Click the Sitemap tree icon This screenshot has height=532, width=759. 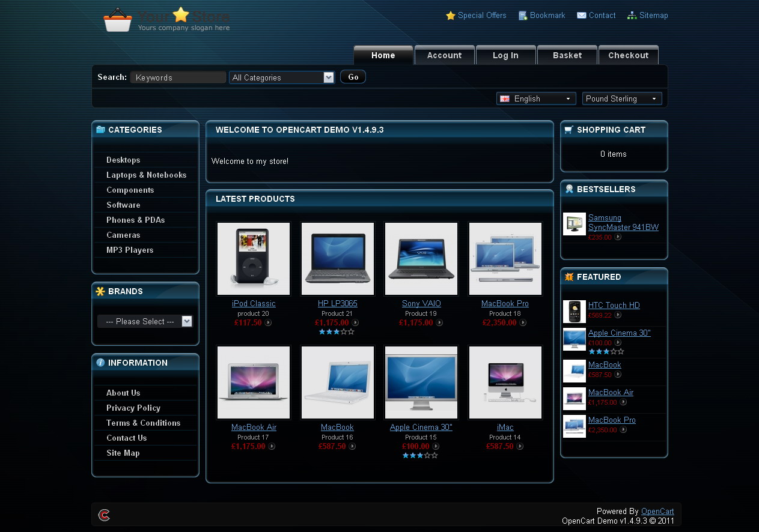[x=632, y=16]
